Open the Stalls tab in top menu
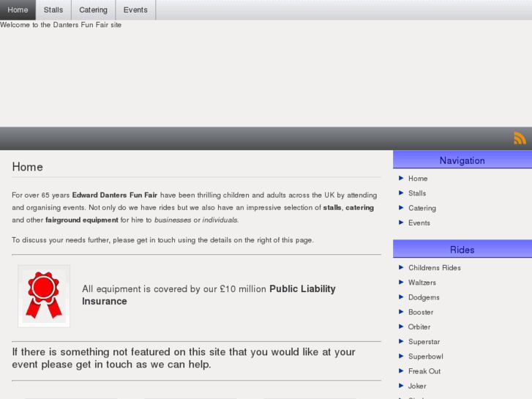532x399 pixels. 53,10
